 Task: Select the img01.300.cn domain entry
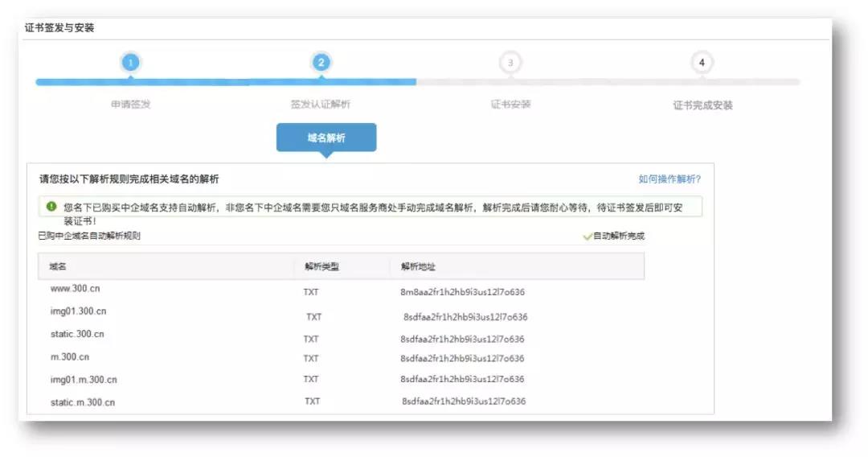tap(78, 311)
